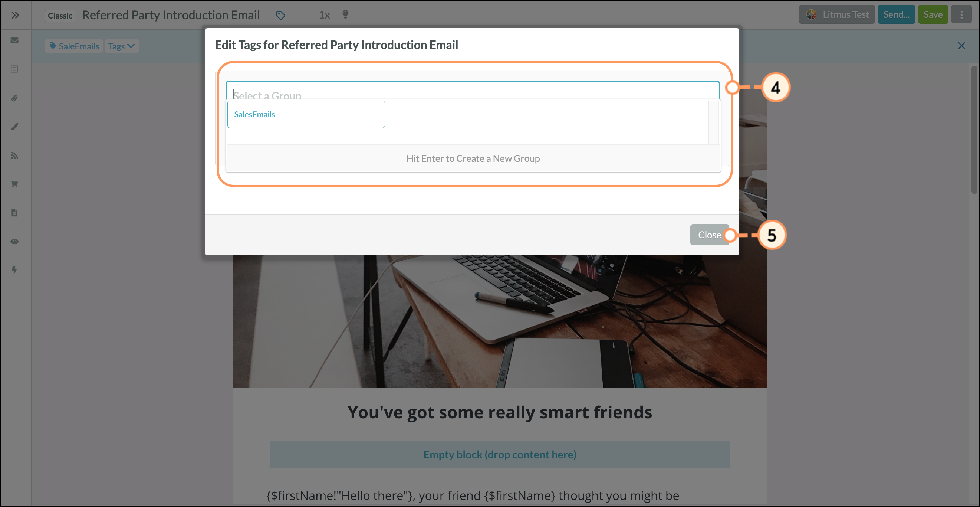The width and height of the screenshot is (980, 507).
Task: Toggle the eye preview icon in sidebar
Action: pyautogui.click(x=14, y=242)
